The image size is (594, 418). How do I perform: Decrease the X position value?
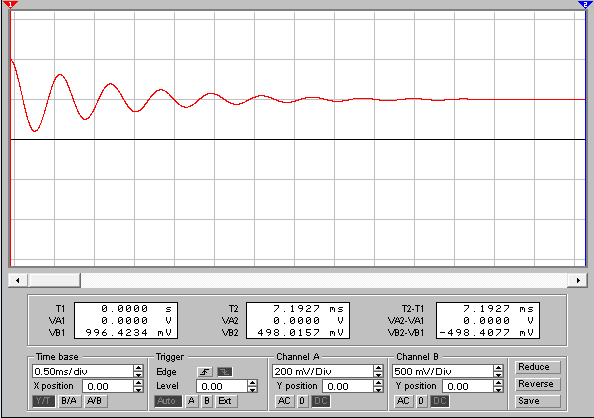[139, 390]
